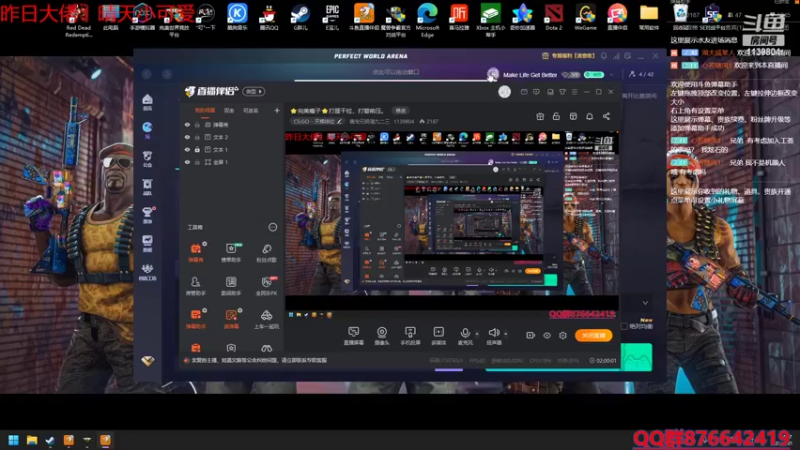Click orange 关闭直播 button
The width and height of the screenshot is (800, 450).
[x=593, y=335]
